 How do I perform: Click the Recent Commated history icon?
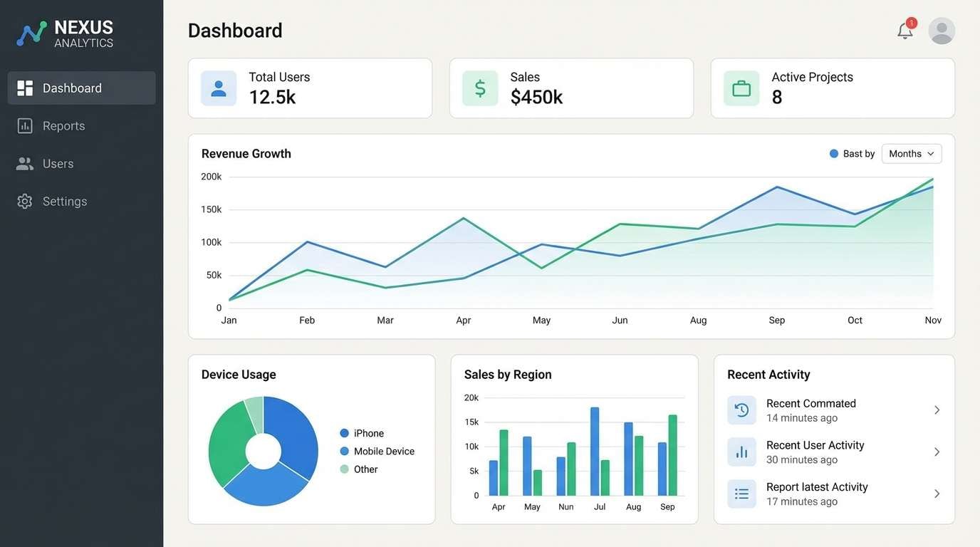(x=741, y=410)
